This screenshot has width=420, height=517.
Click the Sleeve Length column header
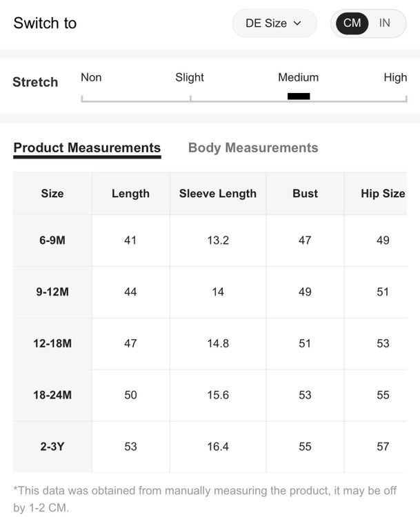click(x=218, y=194)
